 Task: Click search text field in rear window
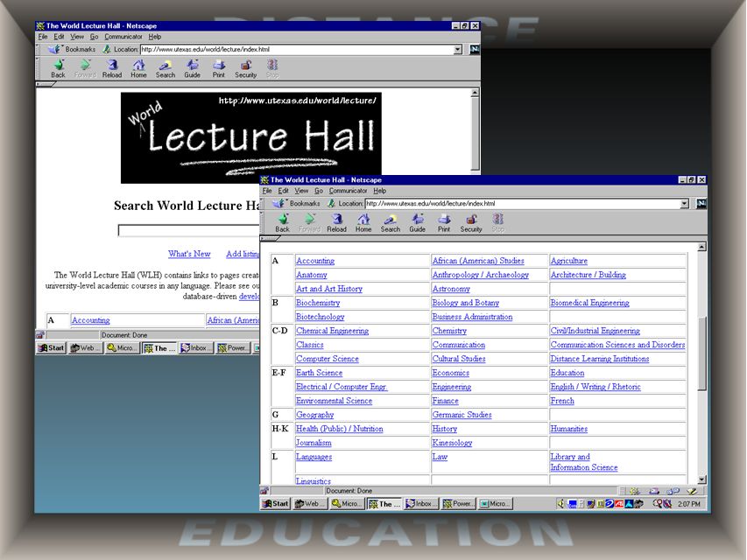coord(189,230)
